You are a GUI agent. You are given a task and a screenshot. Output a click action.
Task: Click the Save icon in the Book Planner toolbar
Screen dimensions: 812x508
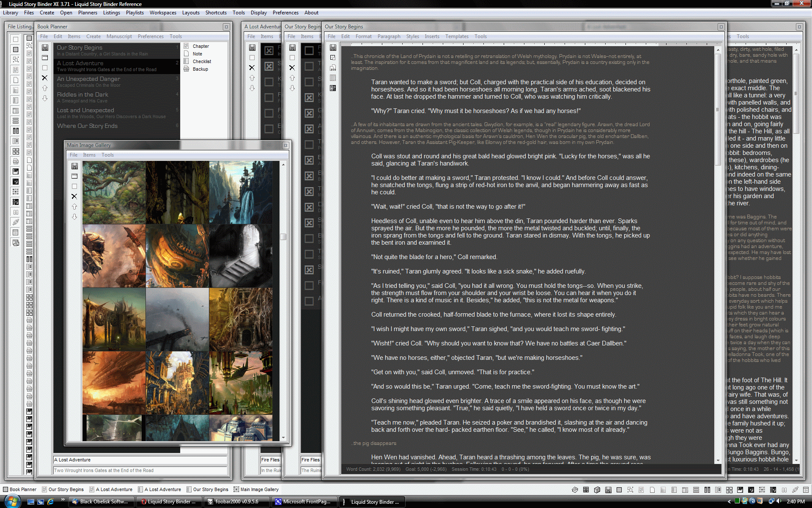point(44,48)
